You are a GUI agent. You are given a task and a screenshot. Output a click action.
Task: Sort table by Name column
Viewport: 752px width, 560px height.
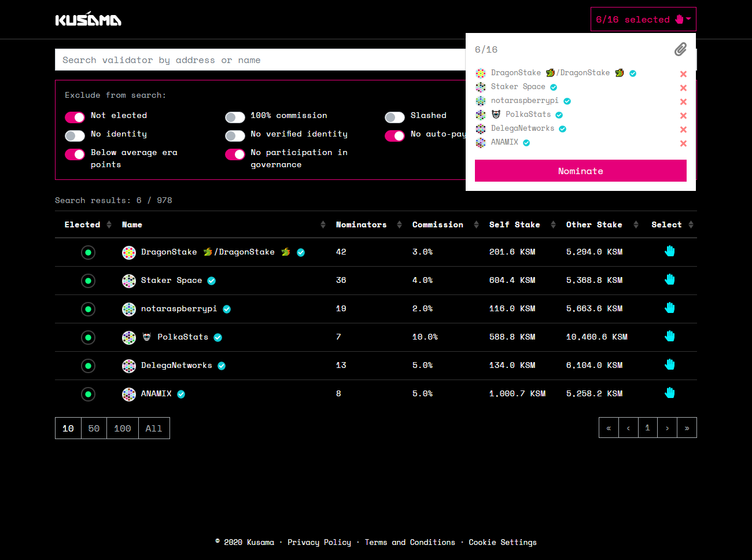[x=223, y=224]
